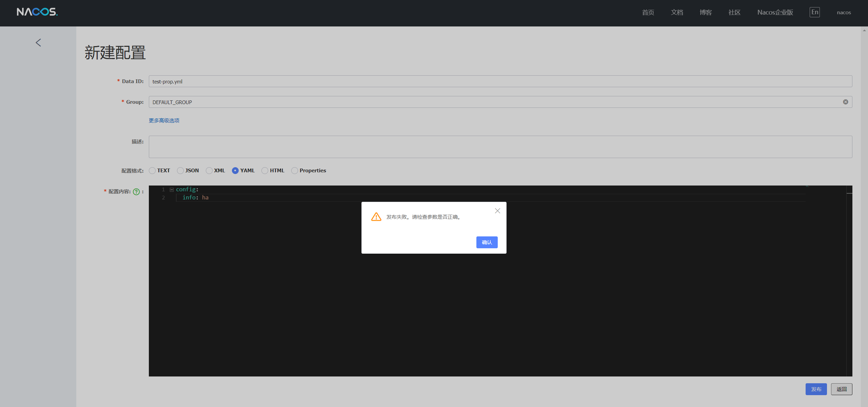This screenshot has width=868, height=407.
Task: Open the nacos user menu
Action: coord(844,13)
